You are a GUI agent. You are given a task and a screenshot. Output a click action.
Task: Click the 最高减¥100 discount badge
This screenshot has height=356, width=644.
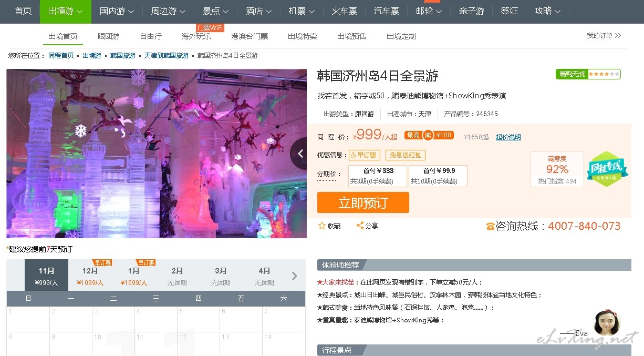[x=429, y=135]
